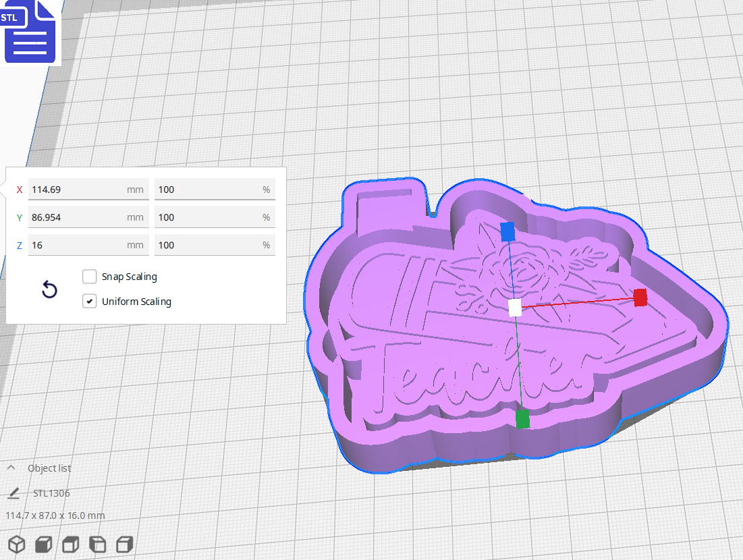Viewport: 743px width, 560px height.
Task: Click the red X-axis scale handle
Action: click(x=640, y=298)
